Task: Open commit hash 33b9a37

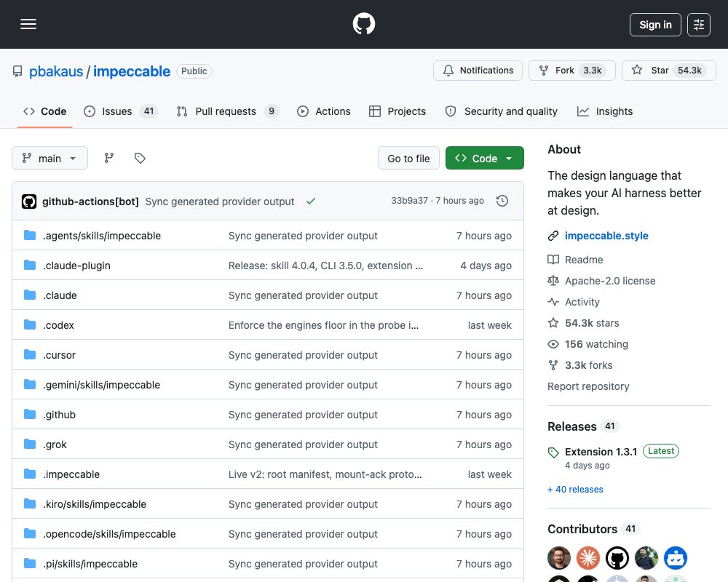Action: coord(409,201)
